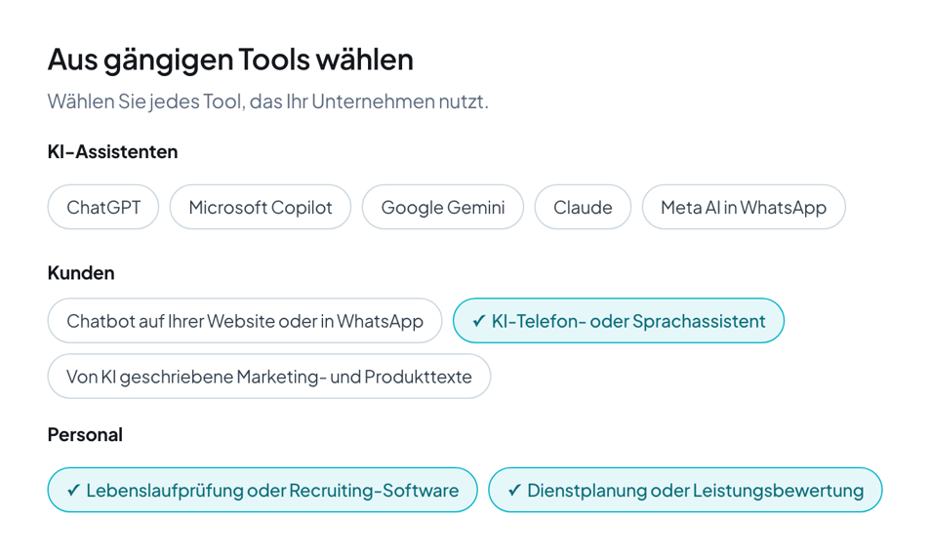Image resolution: width=930 pixels, height=560 pixels.
Task: Toggle the Google Gemini option
Action: (x=442, y=207)
